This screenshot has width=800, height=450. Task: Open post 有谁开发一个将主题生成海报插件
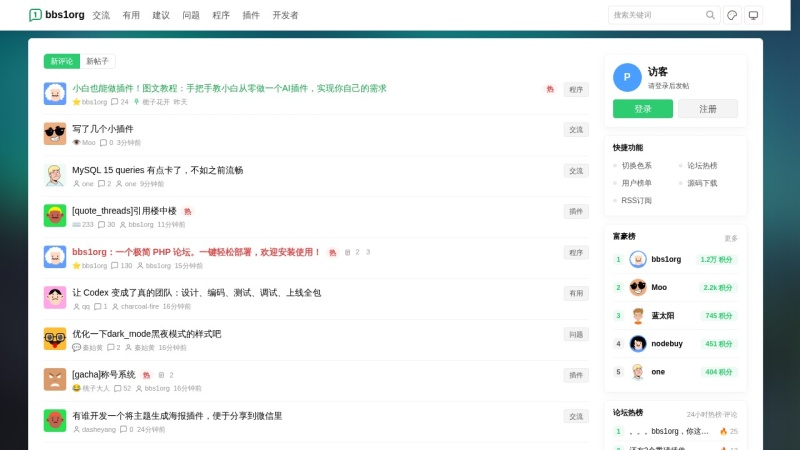click(x=177, y=416)
